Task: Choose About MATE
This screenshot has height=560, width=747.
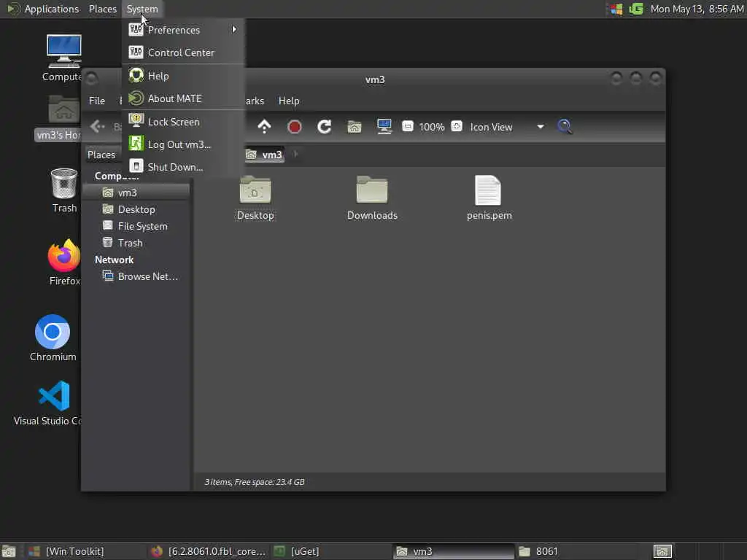Action: [183, 98]
